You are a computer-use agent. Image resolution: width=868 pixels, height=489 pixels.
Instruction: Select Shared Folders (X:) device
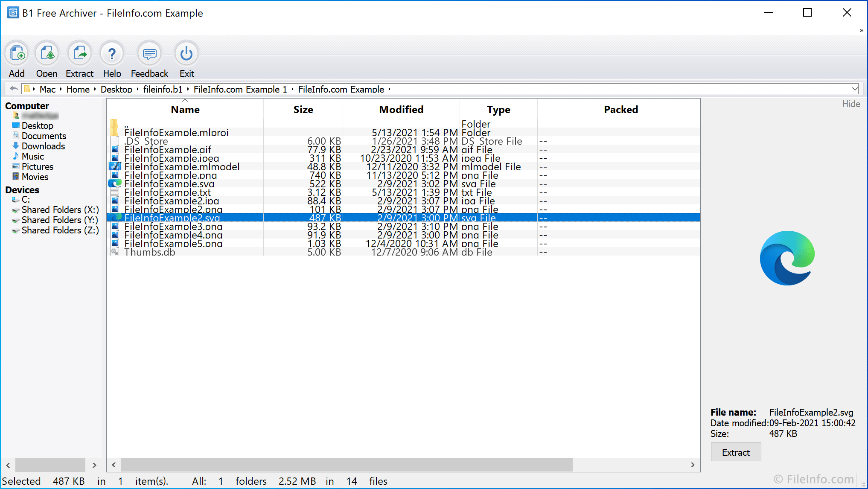[x=60, y=210]
